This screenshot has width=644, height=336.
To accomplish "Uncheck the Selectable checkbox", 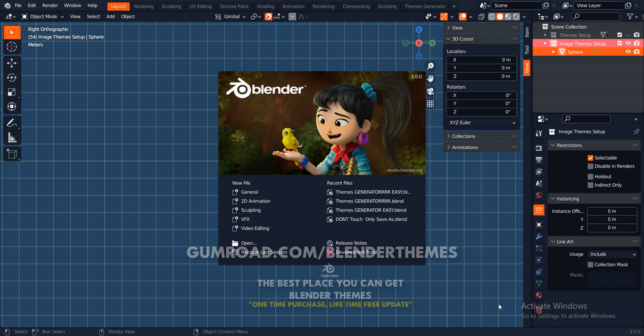I will pos(590,158).
